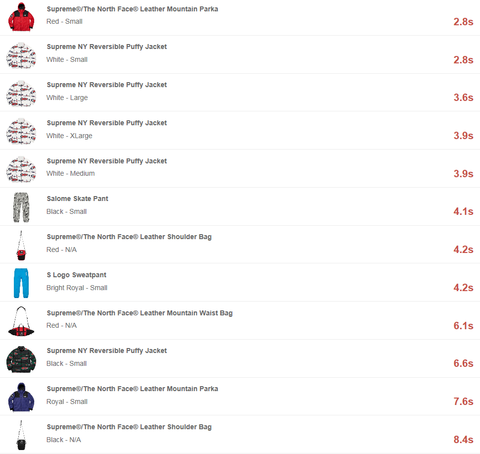Click the black Leather Shoulder Bag image

click(21, 435)
